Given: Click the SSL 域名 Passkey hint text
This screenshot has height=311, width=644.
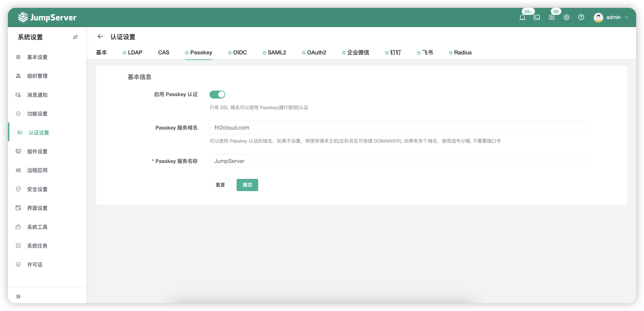Looking at the screenshot, I should (259, 108).
